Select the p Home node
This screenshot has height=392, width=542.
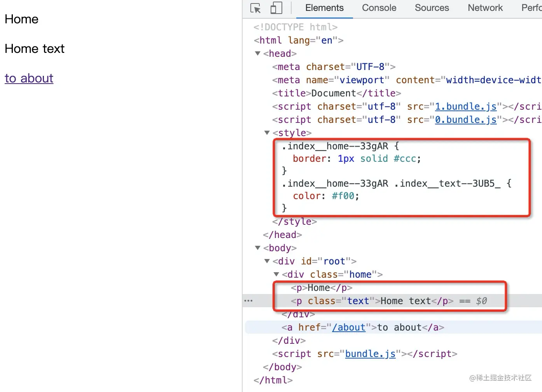pos(322,288)
